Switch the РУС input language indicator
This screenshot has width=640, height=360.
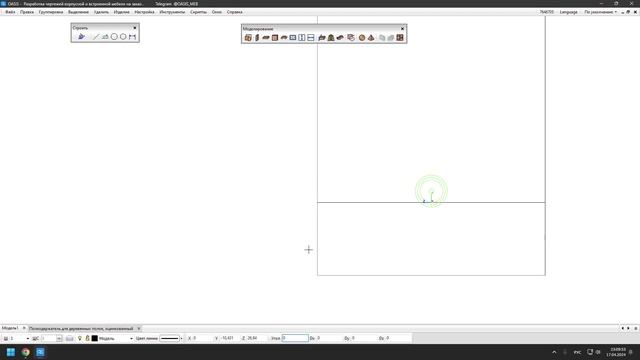tap(577, 352)
